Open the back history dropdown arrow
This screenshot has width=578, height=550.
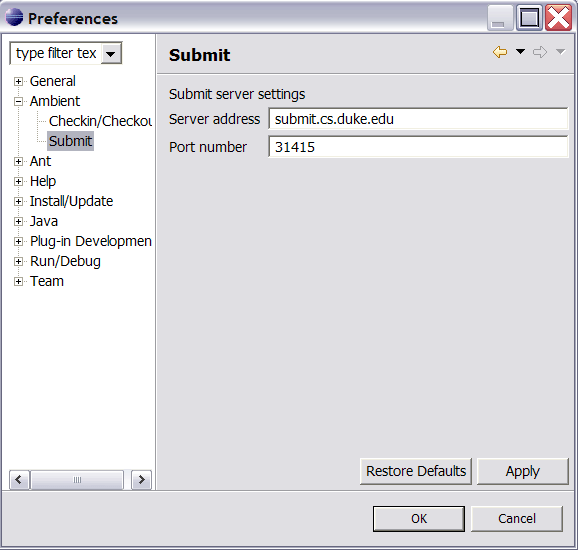coord(520,52)
